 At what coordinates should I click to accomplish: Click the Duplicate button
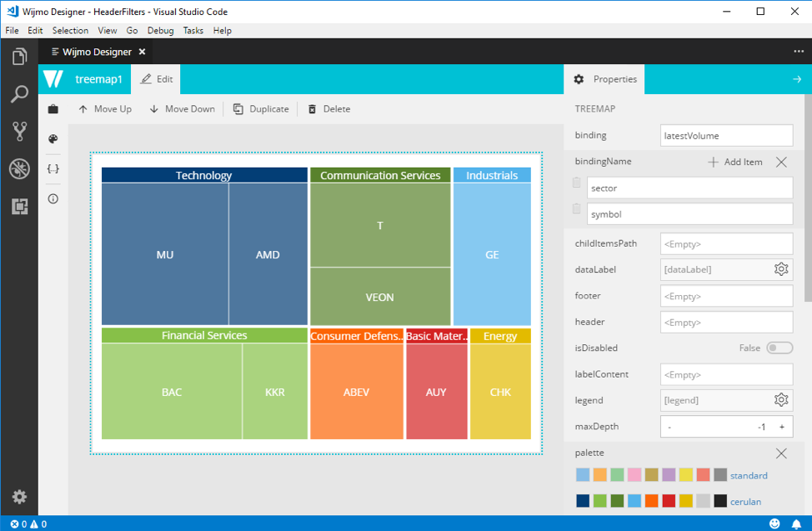click(261, 109)
